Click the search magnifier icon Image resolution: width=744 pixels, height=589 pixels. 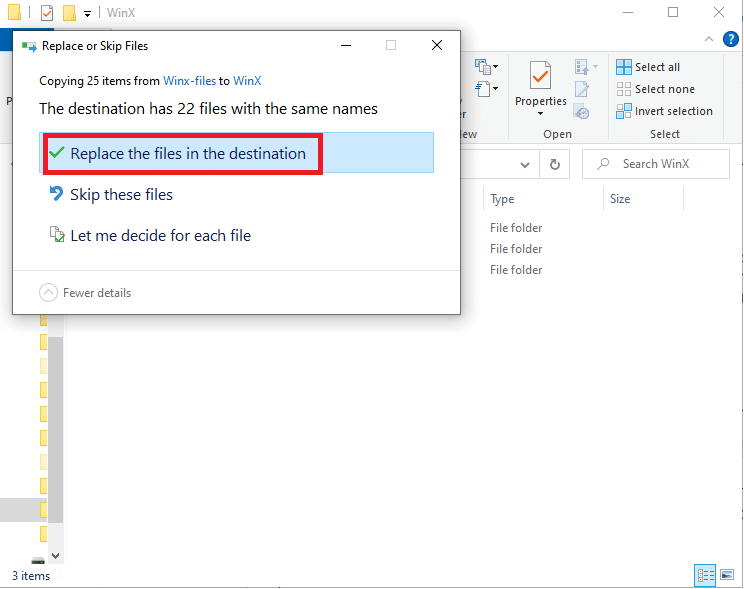[603, 164]
